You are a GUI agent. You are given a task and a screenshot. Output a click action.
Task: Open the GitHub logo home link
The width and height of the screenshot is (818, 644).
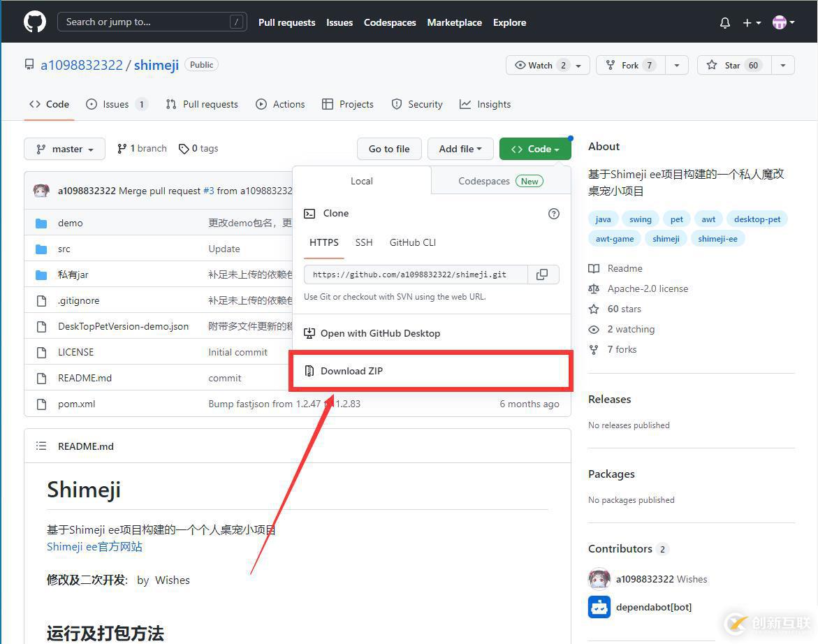[x=35, y=22]
